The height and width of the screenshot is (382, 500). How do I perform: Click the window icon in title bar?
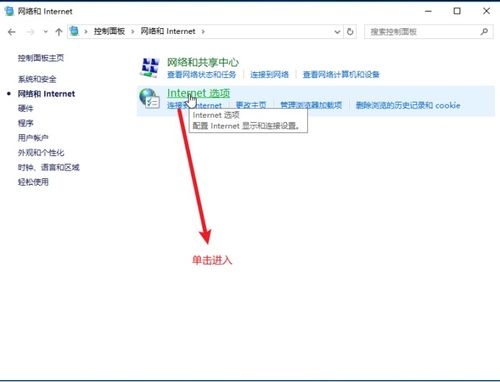click(9, 11)
